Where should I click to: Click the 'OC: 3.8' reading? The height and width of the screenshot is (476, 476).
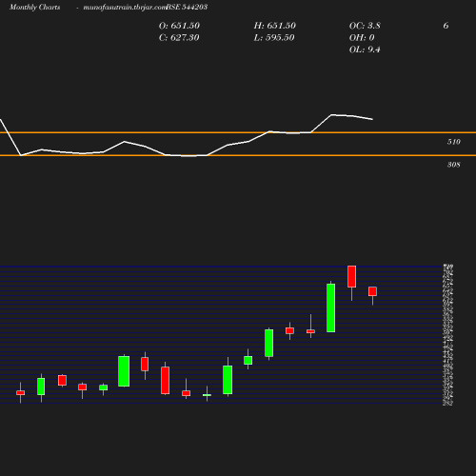[x=365, y=26]
